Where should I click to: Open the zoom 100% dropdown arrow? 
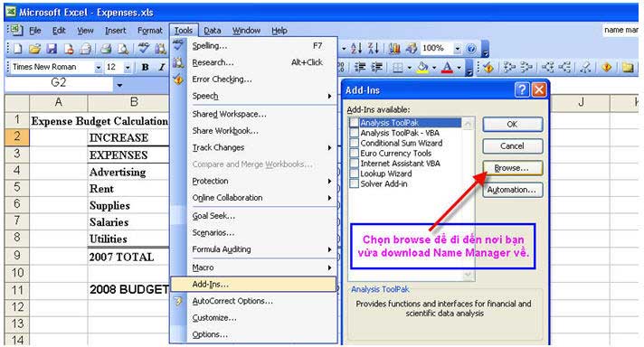point(457,49)
